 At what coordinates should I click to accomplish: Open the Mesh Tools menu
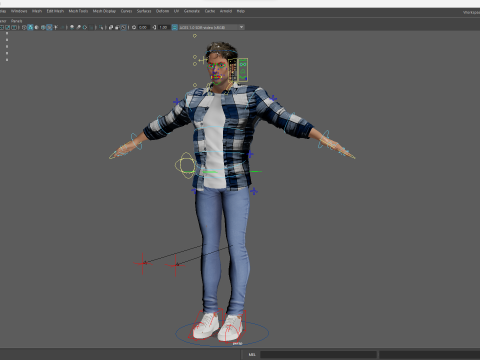[x=78, y=11]
